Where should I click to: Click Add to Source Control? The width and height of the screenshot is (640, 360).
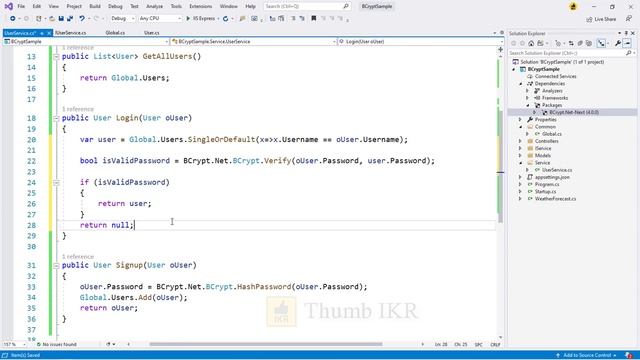[586, 356]
